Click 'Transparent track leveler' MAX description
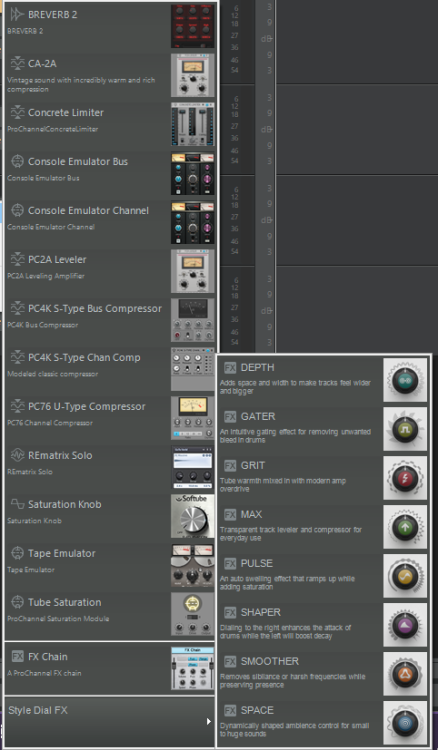Image resolution: width=438 pixels, height=750 pixels. (x=291, y=534)
